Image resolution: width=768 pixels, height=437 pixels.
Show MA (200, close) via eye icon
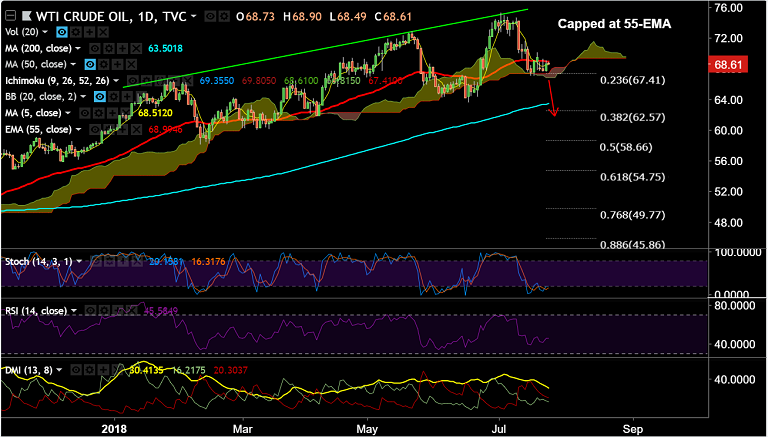tap(95, 49)
